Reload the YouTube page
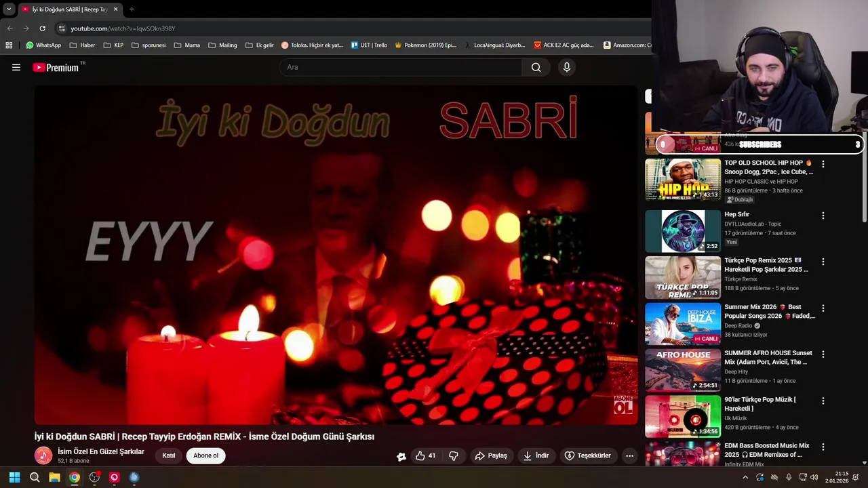The width and height of the screenshot is (868, 488). pos(42,28)
